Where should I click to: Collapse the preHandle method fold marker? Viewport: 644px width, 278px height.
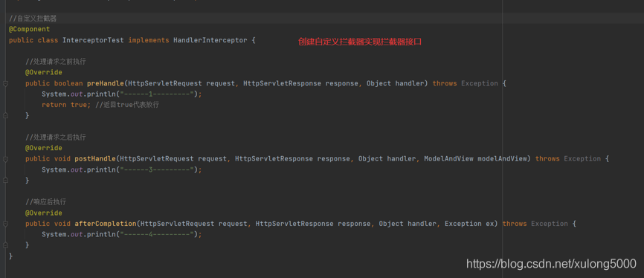tap(5, 83)
